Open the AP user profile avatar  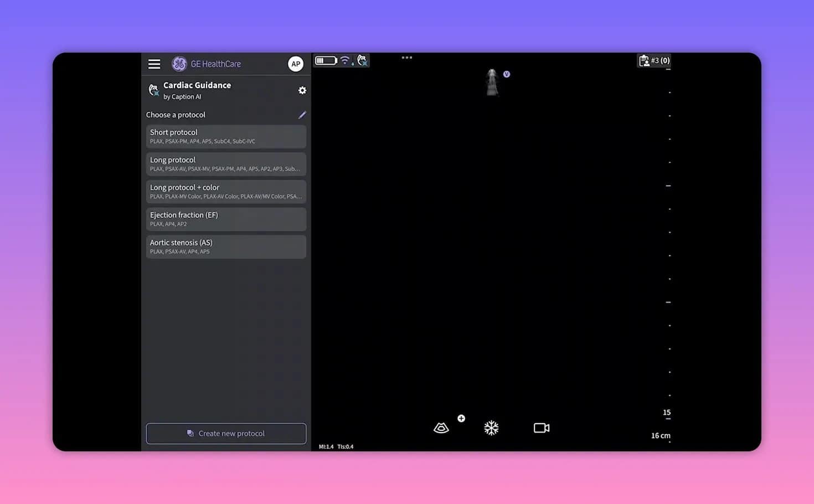pyautogui.click(x=296, y=64)
